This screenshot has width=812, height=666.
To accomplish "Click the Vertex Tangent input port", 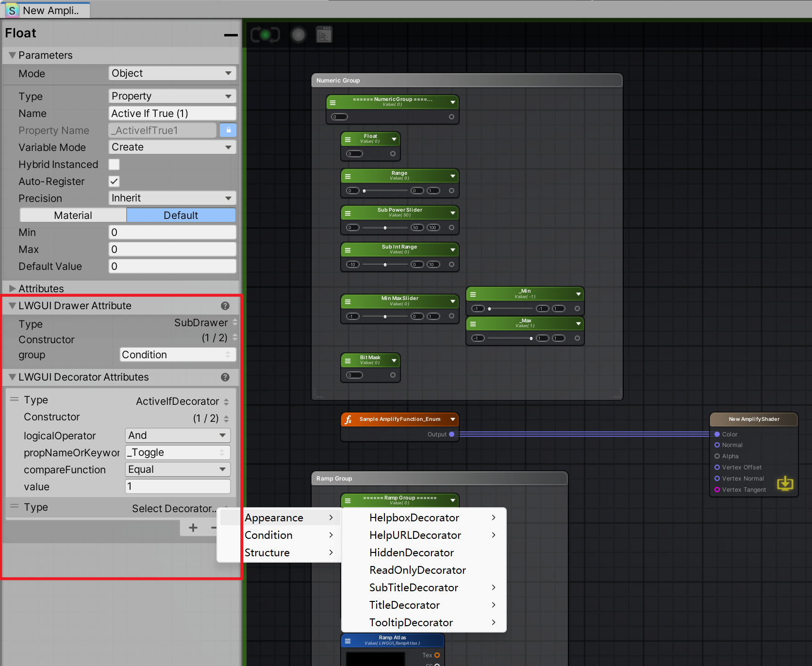I will click(x=717, y=489).
